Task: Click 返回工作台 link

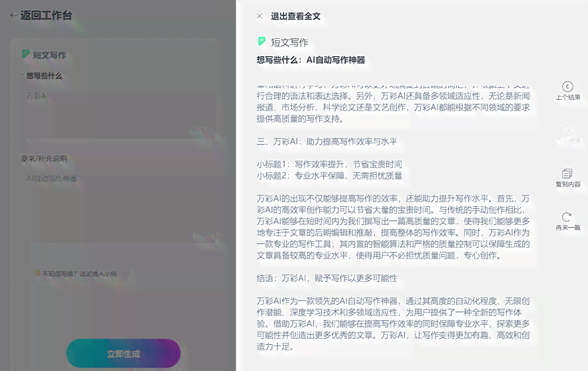Action: [46, 15]
